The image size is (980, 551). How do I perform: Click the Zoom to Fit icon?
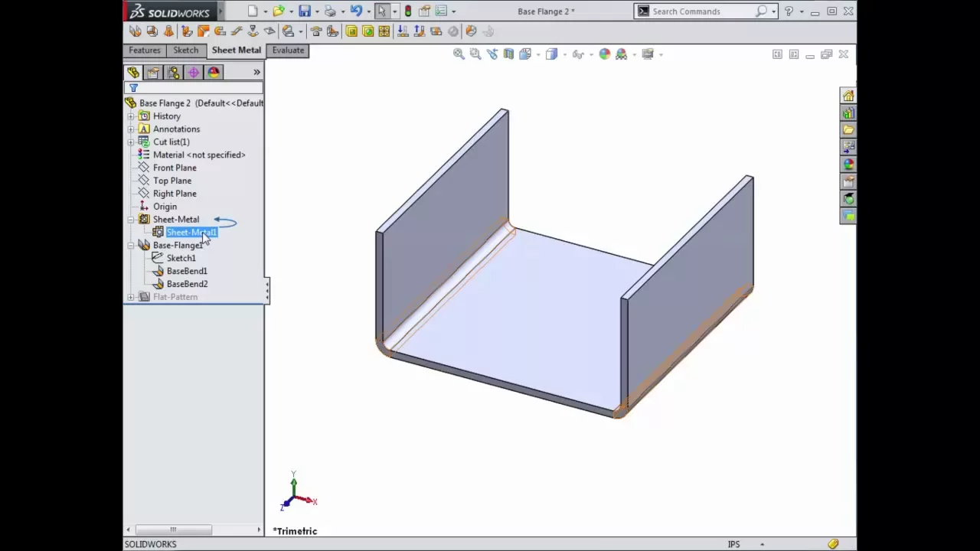click(459, 54)
